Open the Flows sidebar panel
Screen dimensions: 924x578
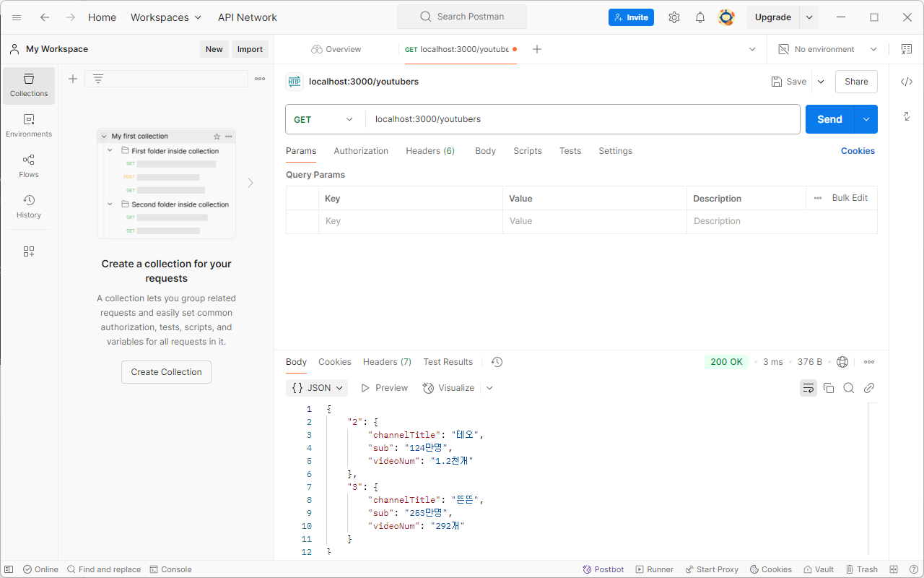[29, 166]
